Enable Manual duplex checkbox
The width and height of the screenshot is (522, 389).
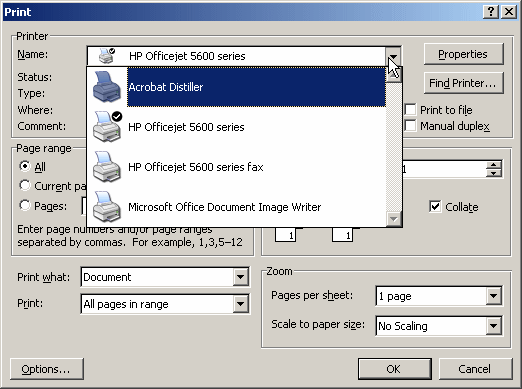(x=410, y=126)
